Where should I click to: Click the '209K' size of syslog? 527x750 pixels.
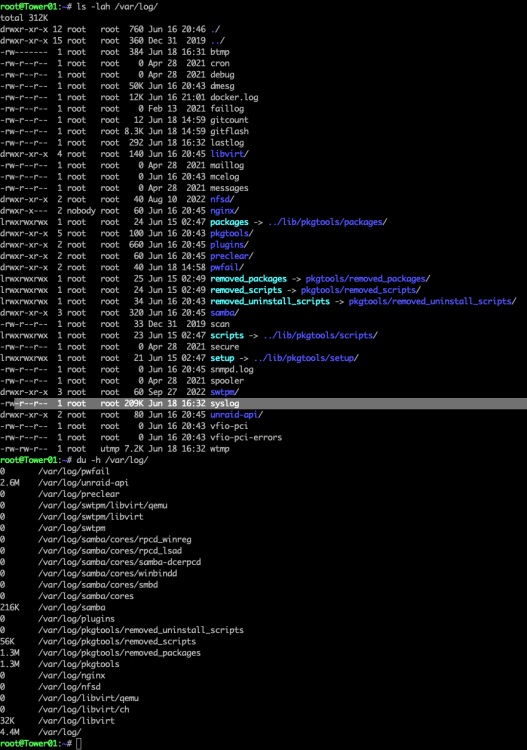coord(134,404)
